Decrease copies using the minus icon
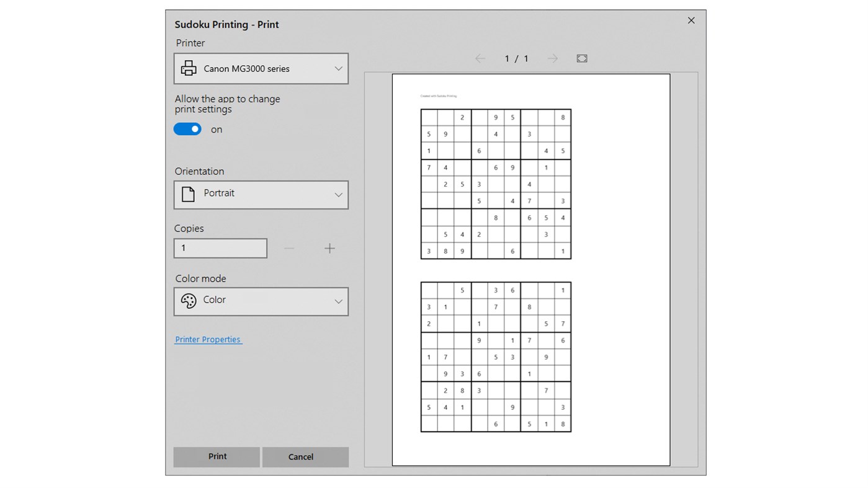This screenshot has height=488, width=868. (x=289, y=248)
